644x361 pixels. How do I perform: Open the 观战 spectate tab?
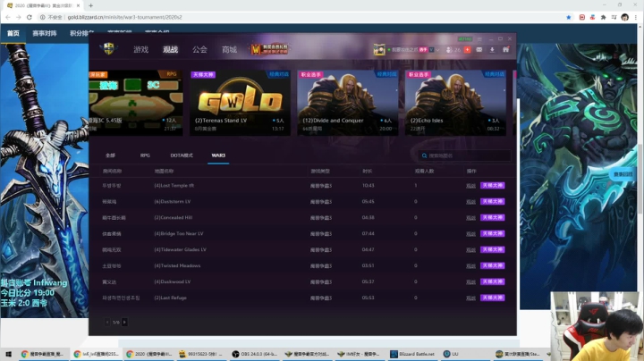click(x=171, y=50)
